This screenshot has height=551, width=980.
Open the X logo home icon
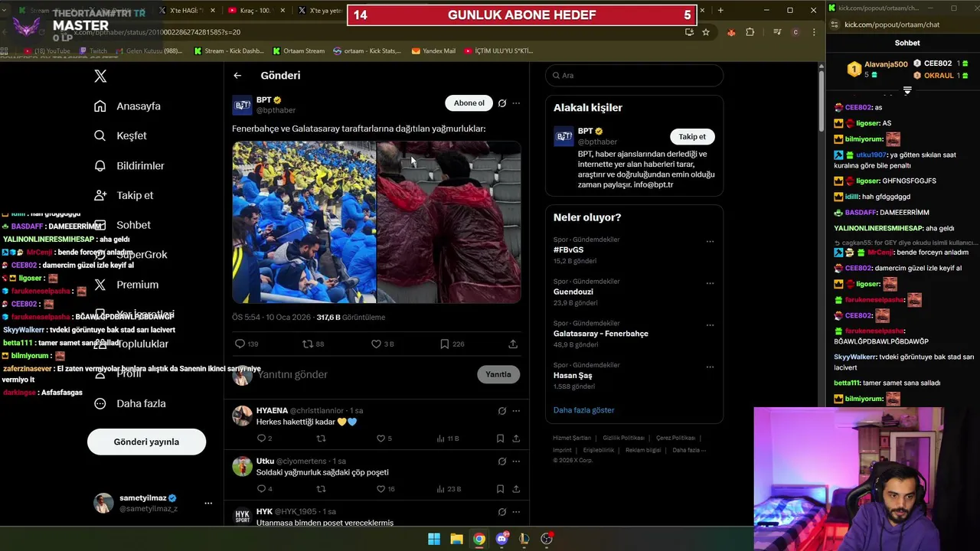(100, 76)
